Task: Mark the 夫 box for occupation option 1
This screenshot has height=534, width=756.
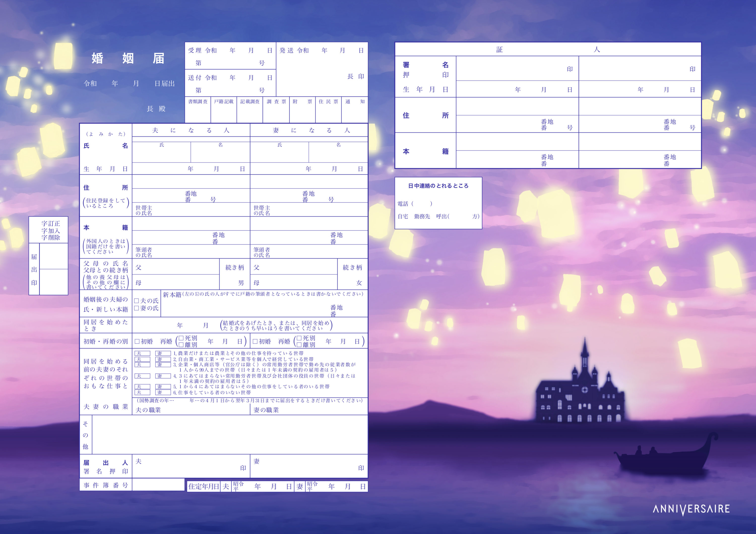Action: (142, 353)
